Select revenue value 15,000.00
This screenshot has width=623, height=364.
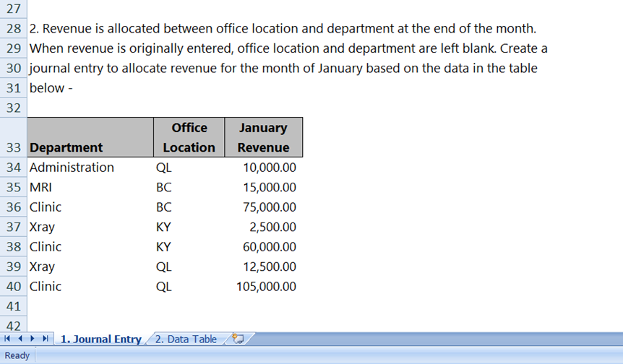point(264,187)
